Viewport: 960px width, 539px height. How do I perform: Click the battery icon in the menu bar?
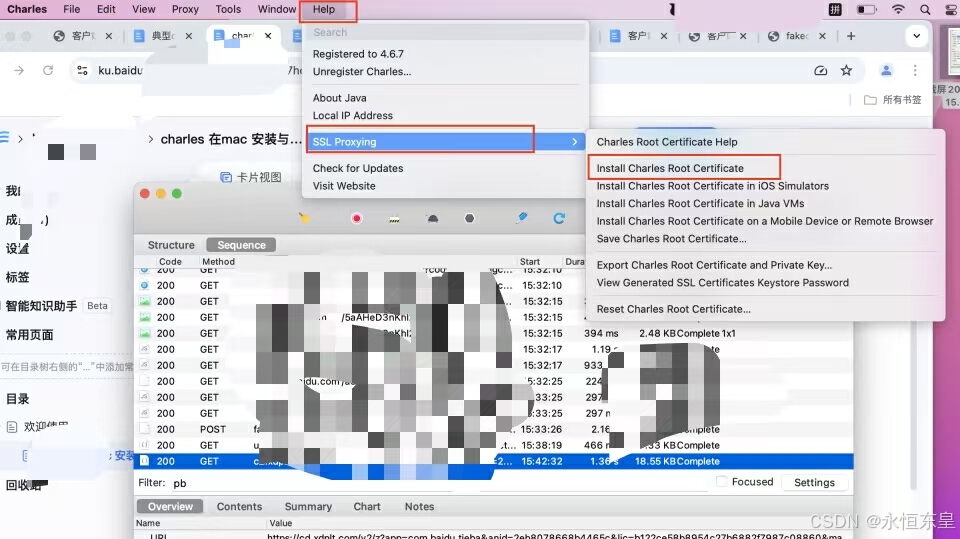tap(866, 9)
